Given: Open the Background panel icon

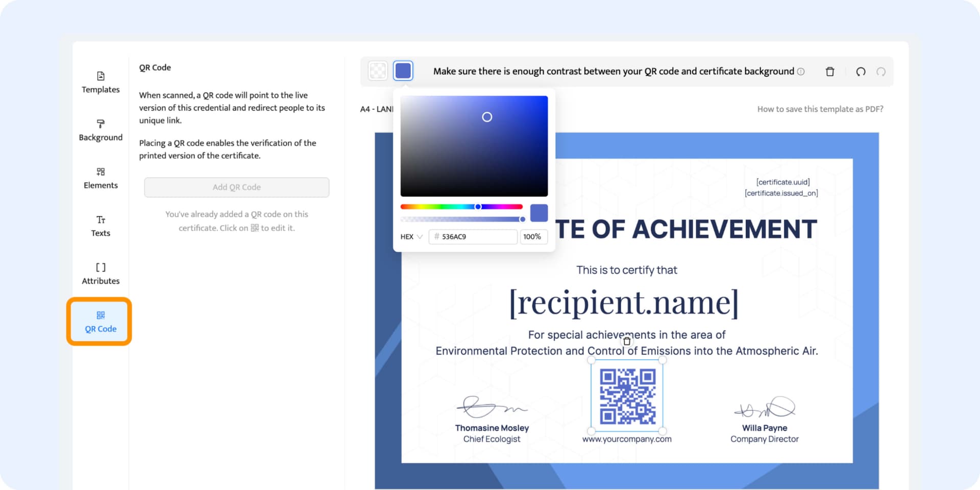Looking at the screenshot, I should 101,124.
